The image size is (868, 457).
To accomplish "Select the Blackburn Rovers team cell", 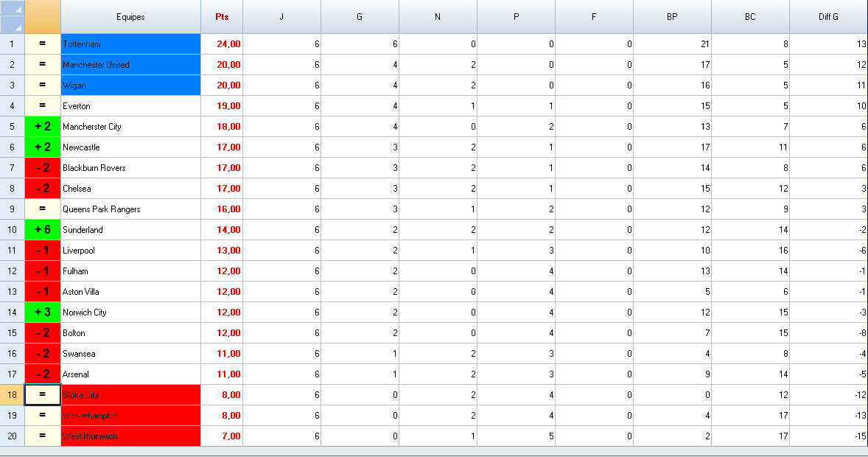I will (x=130, y=168).
